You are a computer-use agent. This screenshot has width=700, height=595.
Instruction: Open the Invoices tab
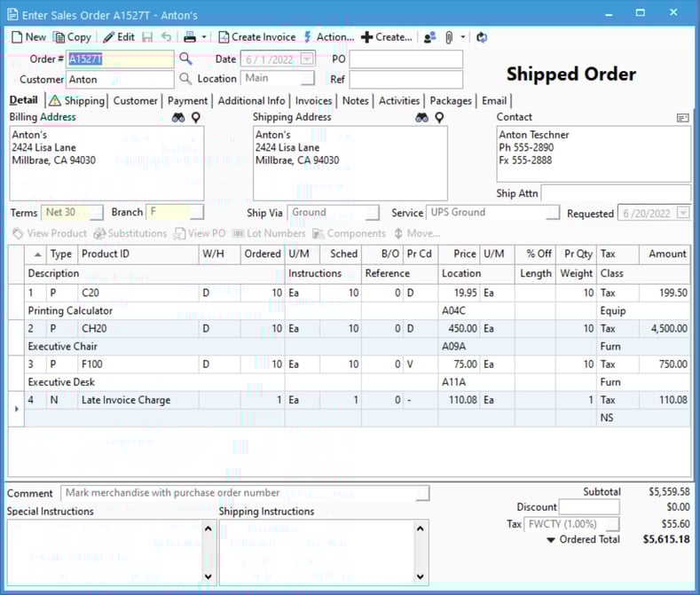point(313,101)
